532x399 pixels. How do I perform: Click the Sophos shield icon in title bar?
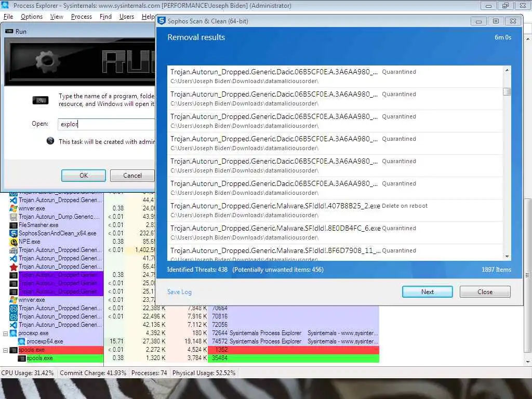pos(162,21)
